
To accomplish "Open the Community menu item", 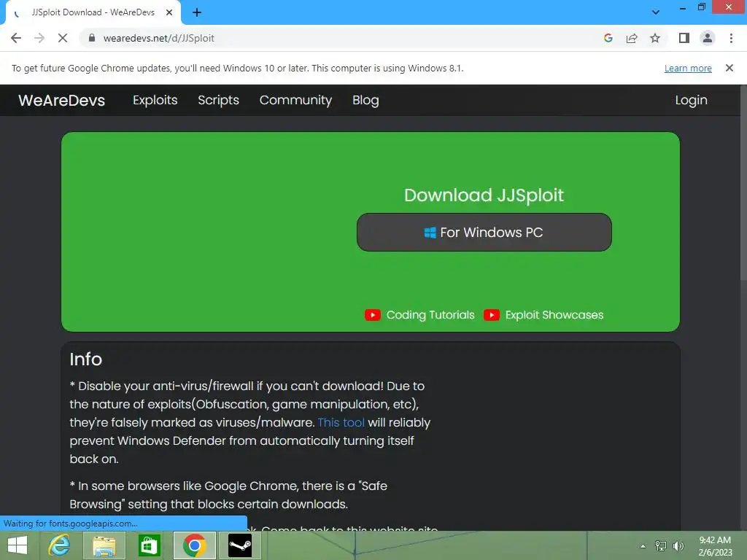I will coord(295,100).
